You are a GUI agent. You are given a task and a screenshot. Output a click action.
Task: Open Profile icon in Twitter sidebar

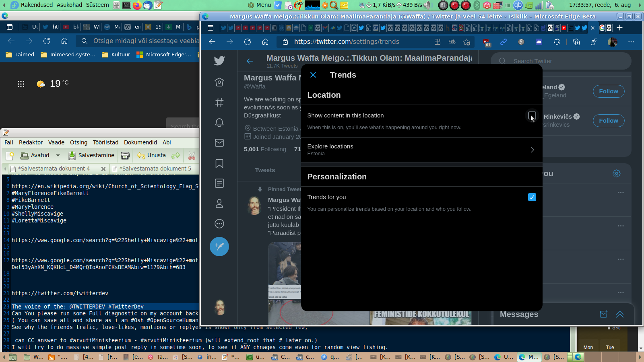pos(219,204)
